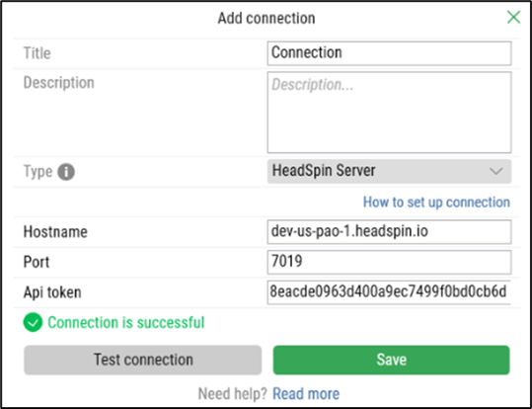This screenshot has height=409, width=532.
Task: Click the info icon next to Type
Action: point(66,172)
